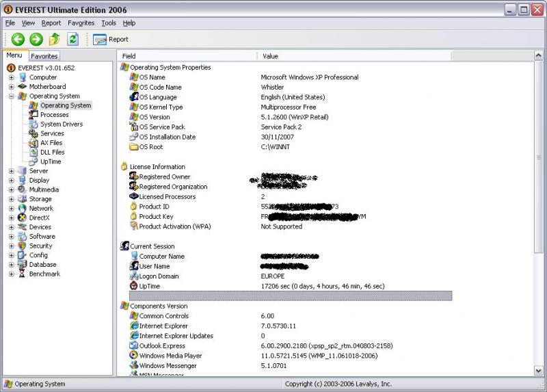Open the View menu
Image resolution: width=547 pixels, height=392 pixels.
pyautogui.click(x=28, y=23)
